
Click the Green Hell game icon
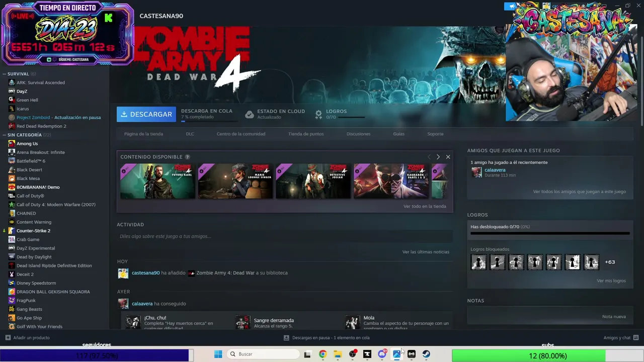point(12,100)
